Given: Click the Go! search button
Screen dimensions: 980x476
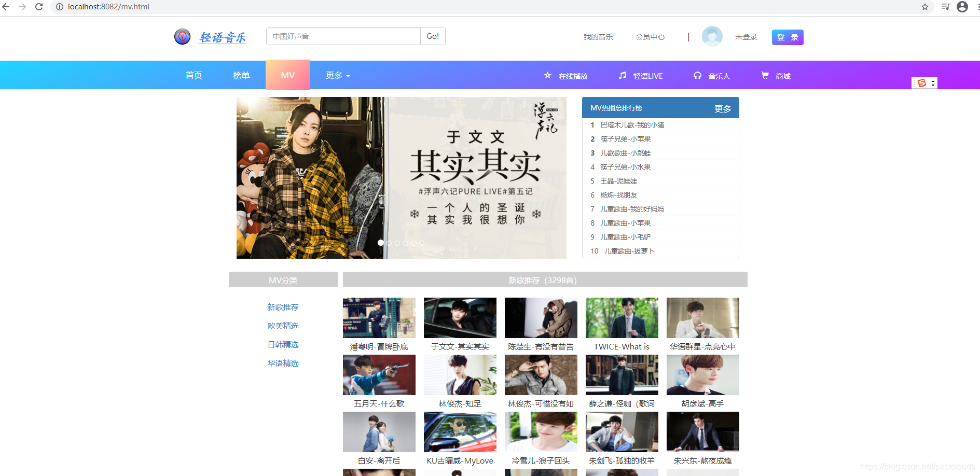Looking at the screenshot, I should click(433, 36).
